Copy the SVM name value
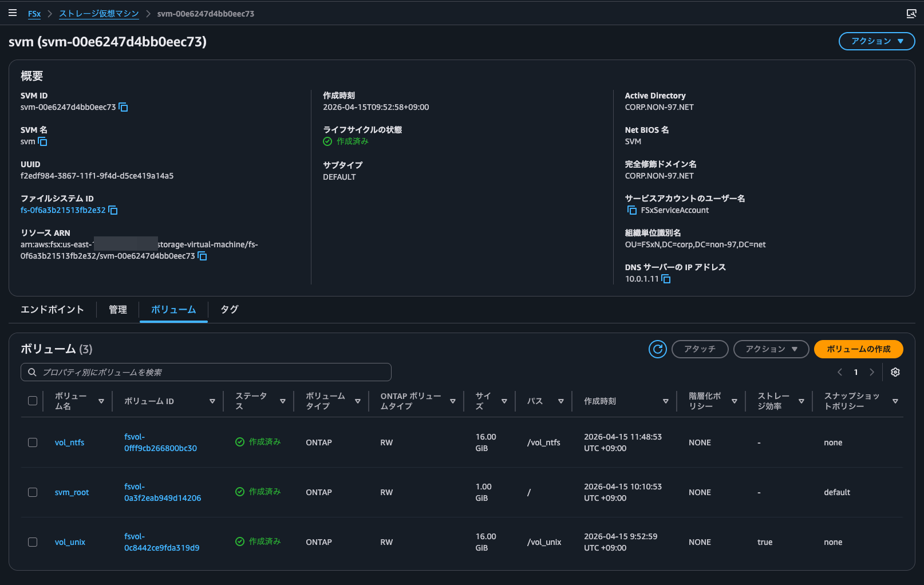This screenshot has height=585, width=924. [42, 141]
